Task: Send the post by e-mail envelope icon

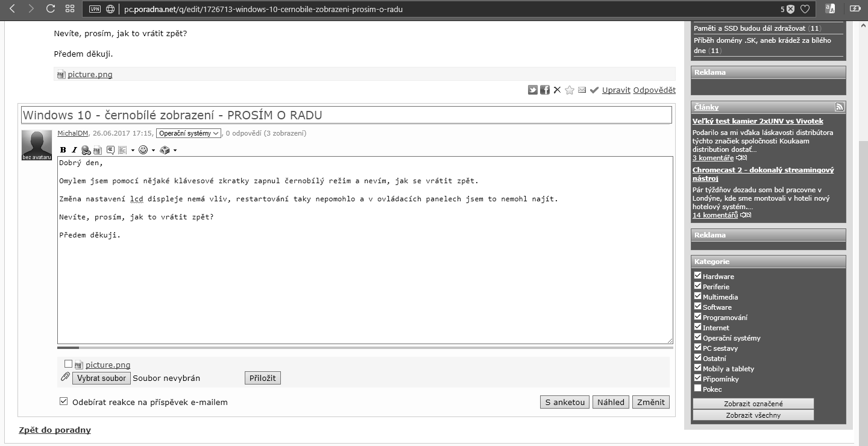Action: coord(582,90)
